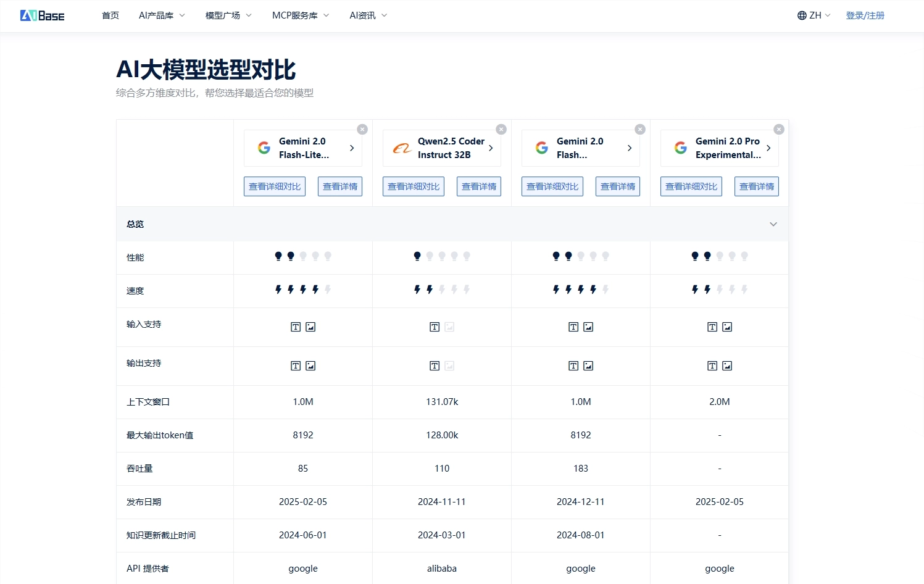Click text input icon for Gemini 2.0 Pro

point(712,327)
